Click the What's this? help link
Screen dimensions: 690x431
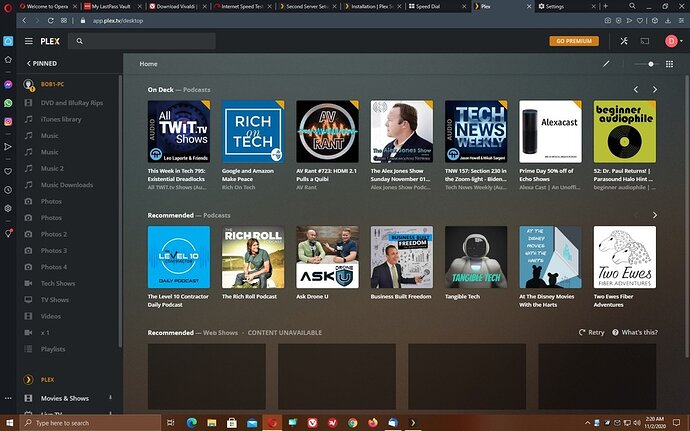click(635, 332)
